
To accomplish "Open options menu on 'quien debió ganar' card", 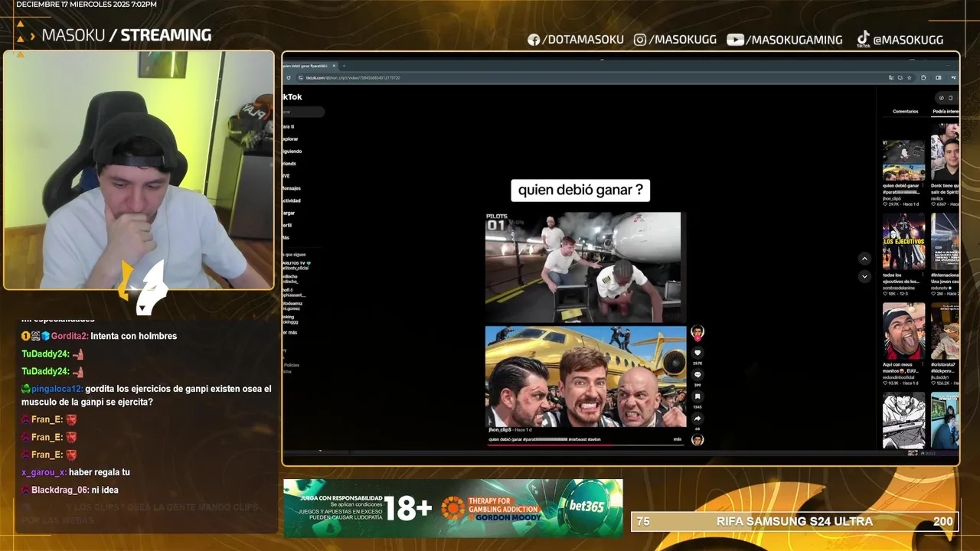I will pyautogui.click(x=923, y=185).
